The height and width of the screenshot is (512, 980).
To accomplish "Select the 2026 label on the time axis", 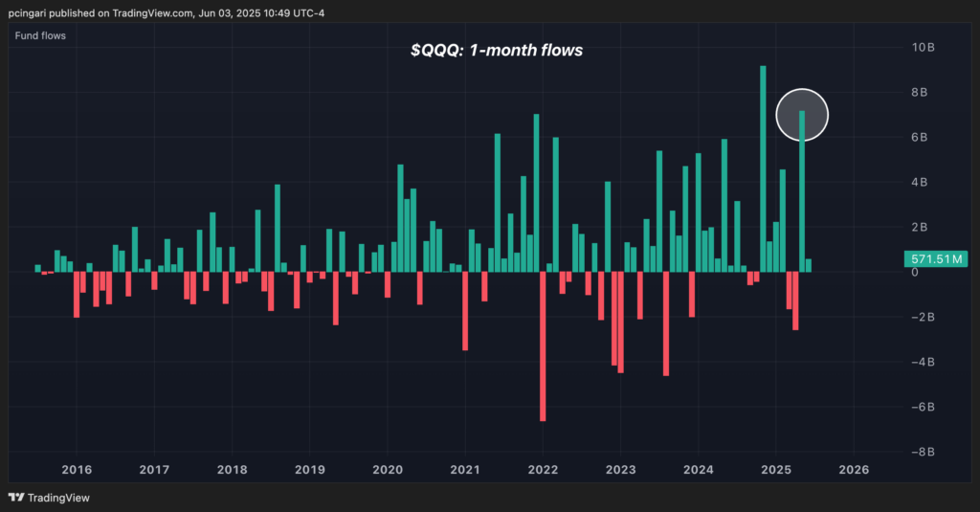I will (854, 470).
